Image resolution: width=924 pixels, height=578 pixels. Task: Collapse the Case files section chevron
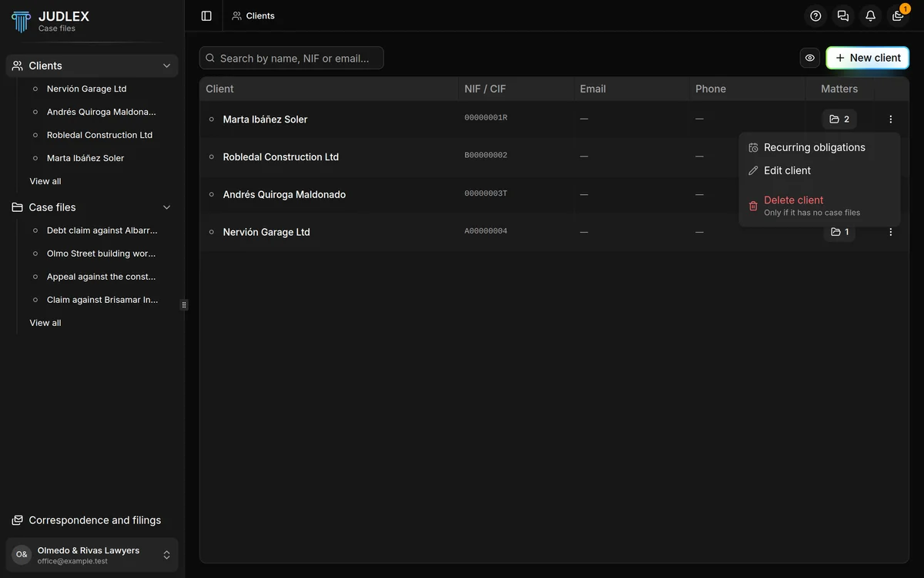(166, 207)
